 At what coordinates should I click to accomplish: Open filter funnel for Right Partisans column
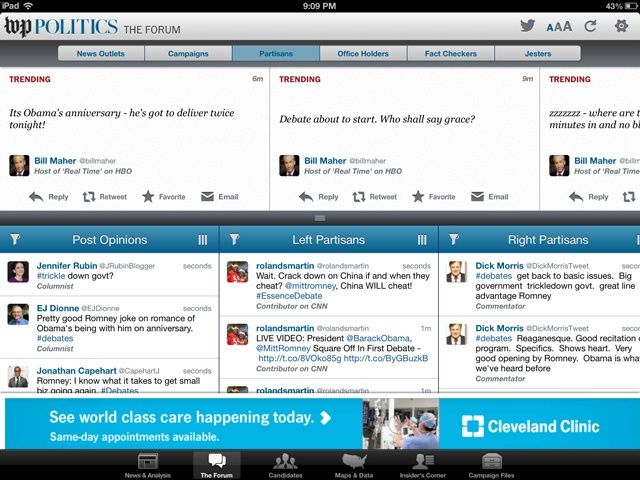tap(454, 239)
